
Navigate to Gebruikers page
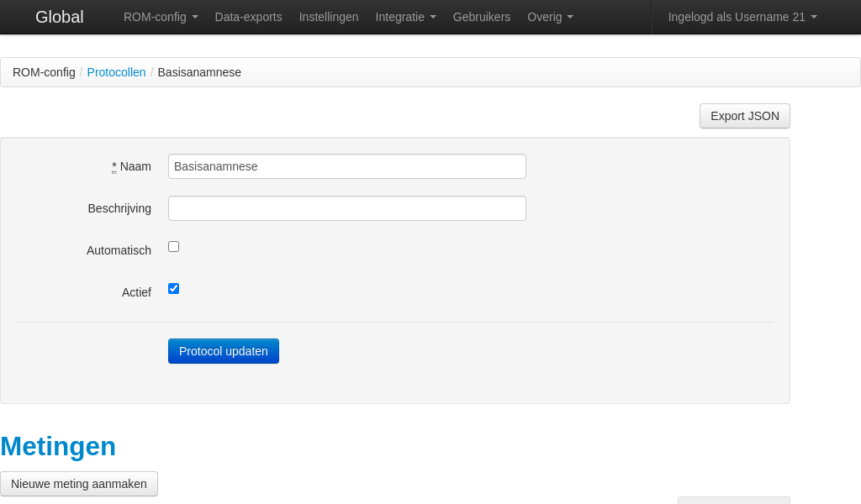(481, 17)
